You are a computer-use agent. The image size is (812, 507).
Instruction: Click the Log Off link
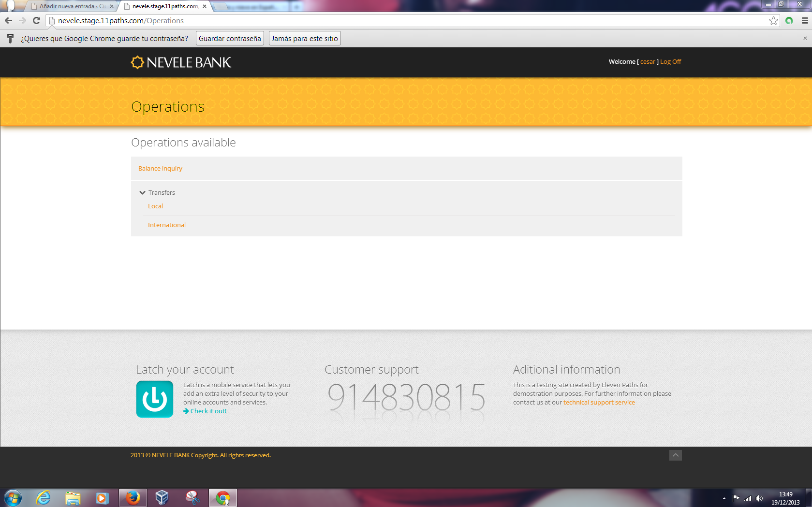pos(670,62)
